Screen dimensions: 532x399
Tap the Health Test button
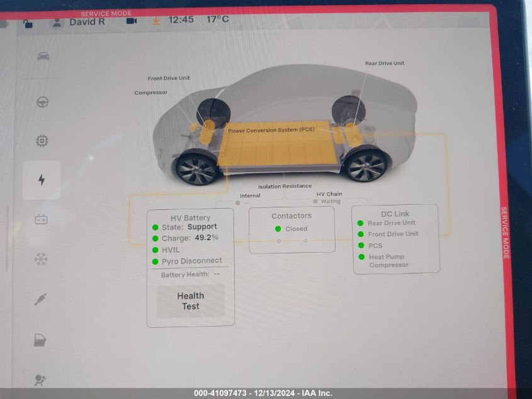[x=190, y=301]
